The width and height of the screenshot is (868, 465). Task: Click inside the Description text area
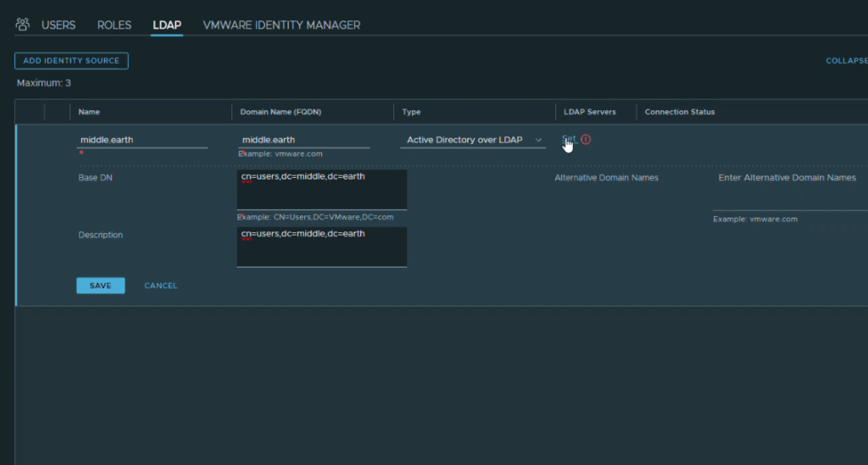321,246
